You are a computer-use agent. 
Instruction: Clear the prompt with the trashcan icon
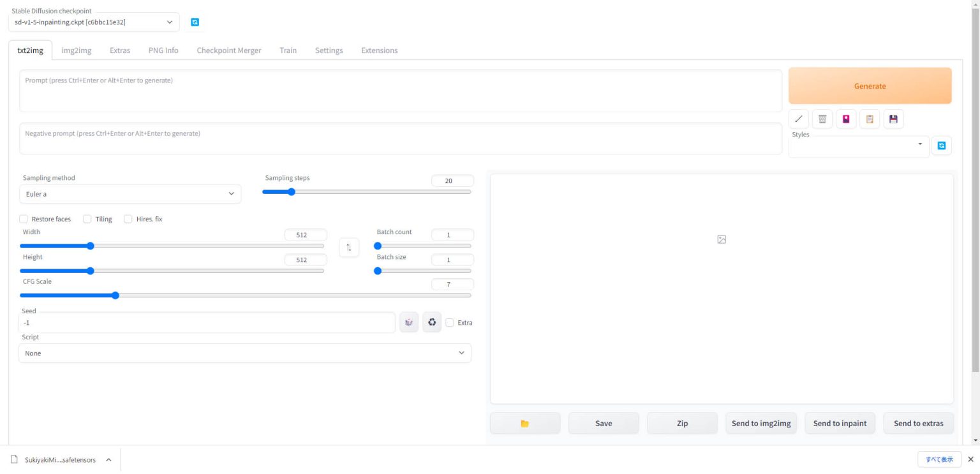click(x=822, y=119)
